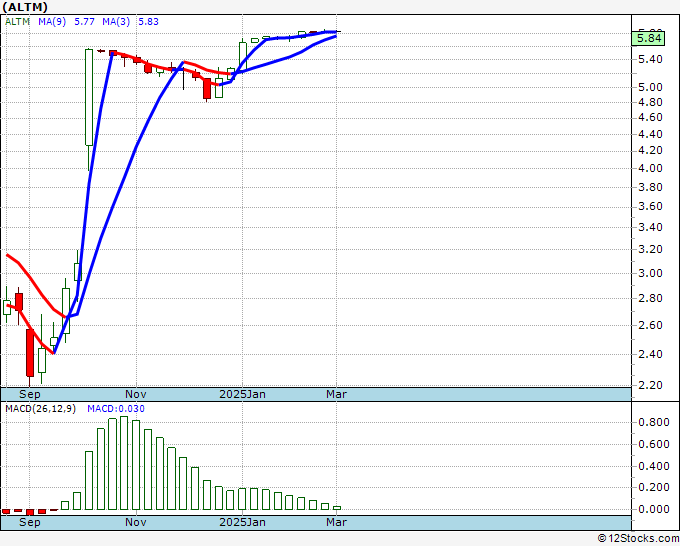Click the 4.00 price axis label
The image size is (680, 546).
[x=650, y=168]
